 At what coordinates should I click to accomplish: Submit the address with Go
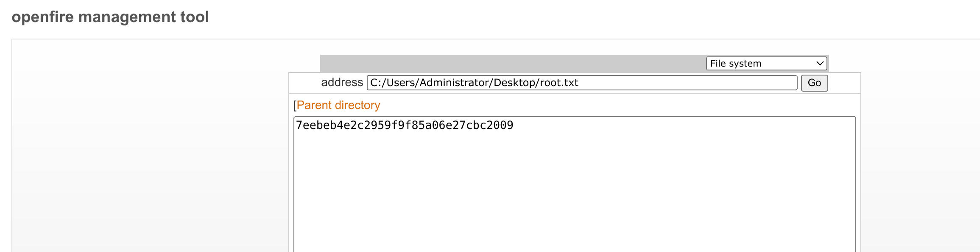click(814, 83)
